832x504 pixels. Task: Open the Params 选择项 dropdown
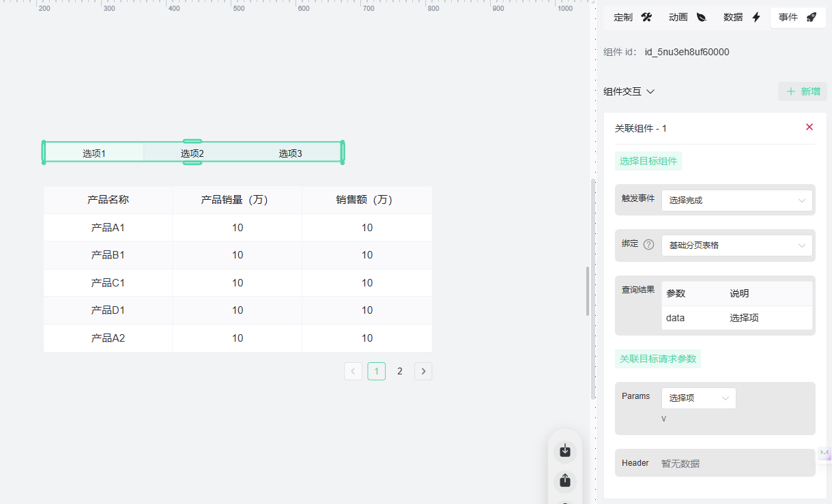click(699, 398)
